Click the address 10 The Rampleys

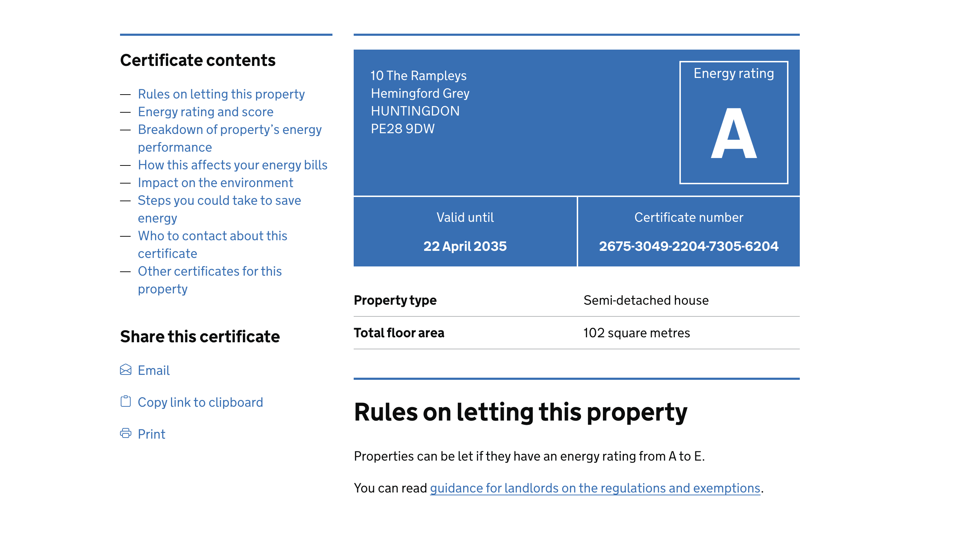click(x=418, y=75)
